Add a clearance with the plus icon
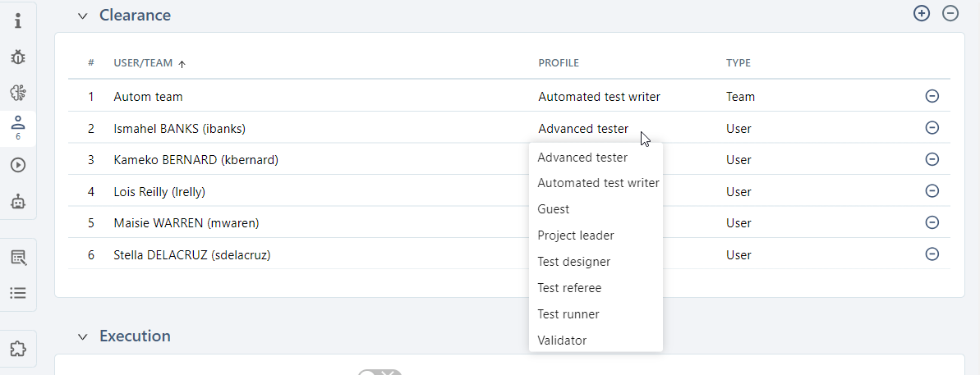The height and width of the screenshot is (375, 980). pos(922,13)
